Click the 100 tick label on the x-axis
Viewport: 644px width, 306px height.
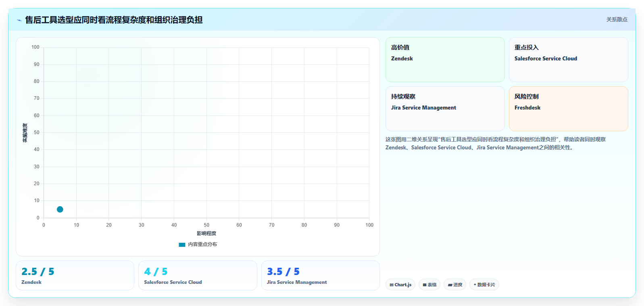(369, 225)
